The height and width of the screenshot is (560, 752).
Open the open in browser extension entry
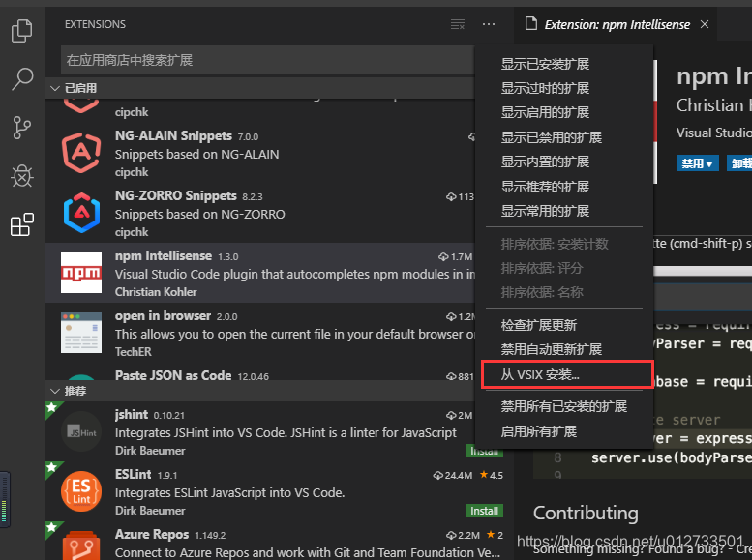tap(260, 333)
